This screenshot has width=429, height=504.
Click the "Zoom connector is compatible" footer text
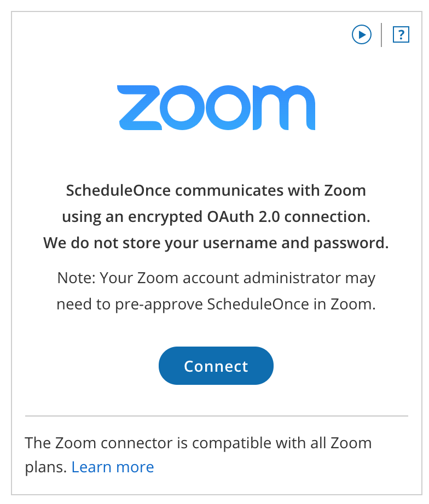pyautogui.click(x=198, y=442)
